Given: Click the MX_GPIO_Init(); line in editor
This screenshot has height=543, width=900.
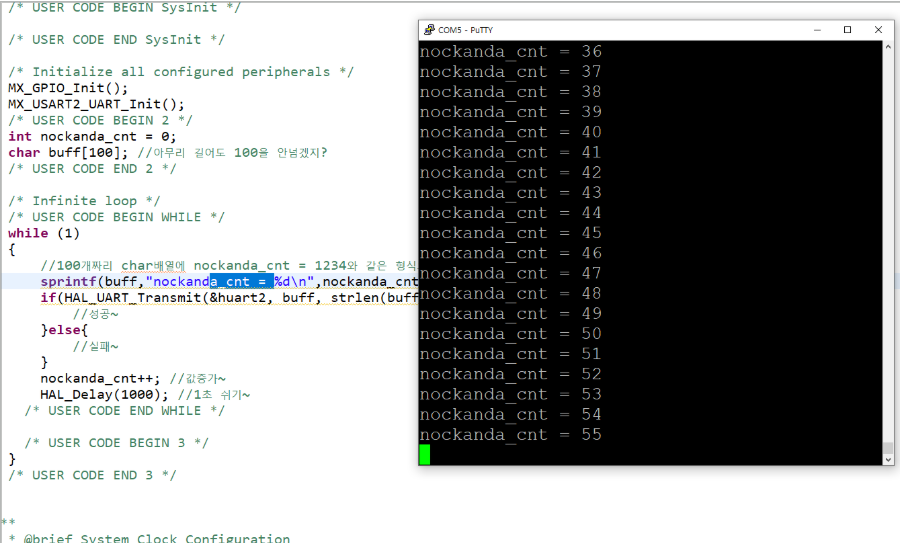Looking at the screenshot, I should point(68,88).
